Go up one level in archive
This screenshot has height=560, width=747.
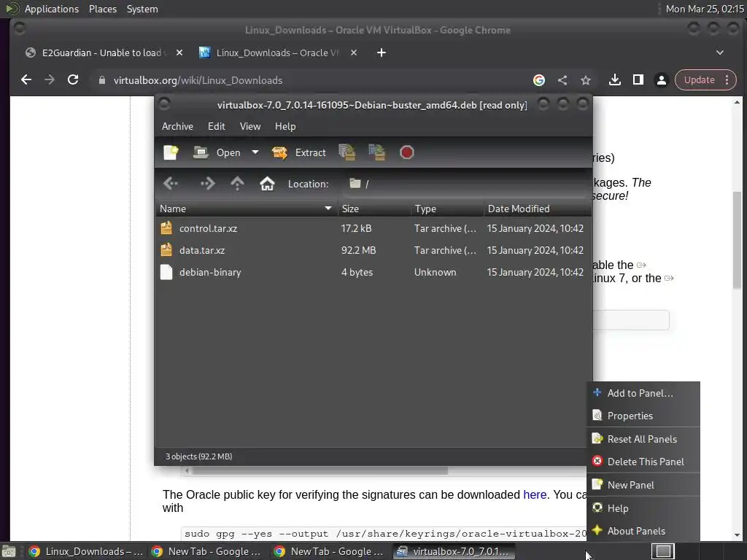click(237, 183)
